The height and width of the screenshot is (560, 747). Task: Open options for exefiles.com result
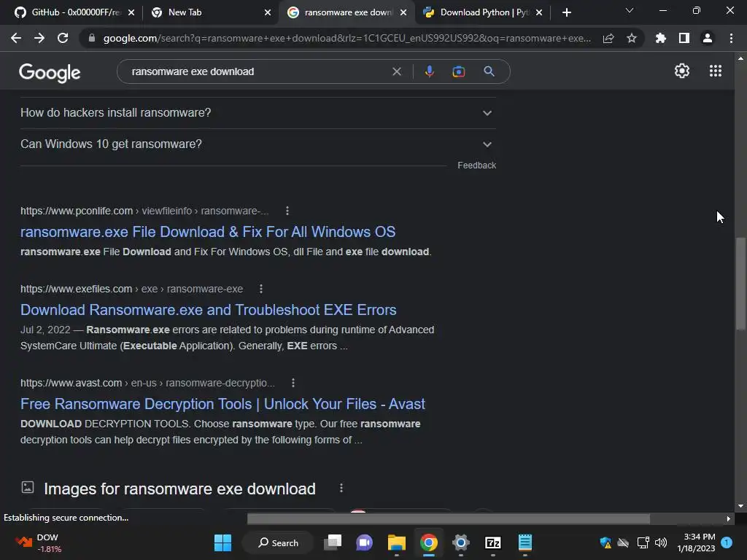click(x=261, y=289)
